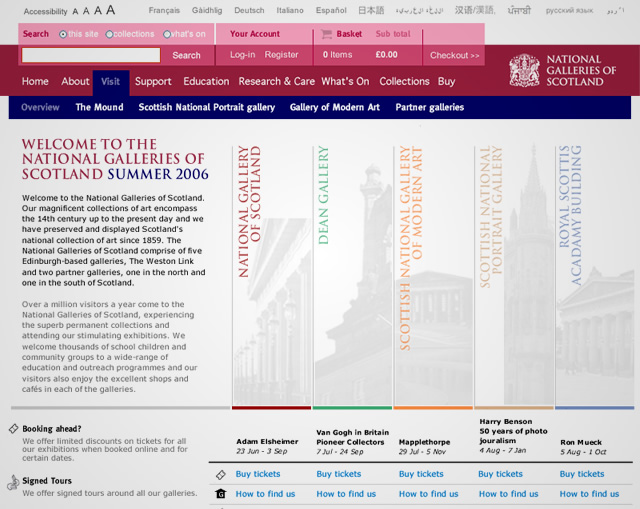Screen dimensions: 640x509
Task: Switch language to Gàidhlig
Action: [207, 11]
